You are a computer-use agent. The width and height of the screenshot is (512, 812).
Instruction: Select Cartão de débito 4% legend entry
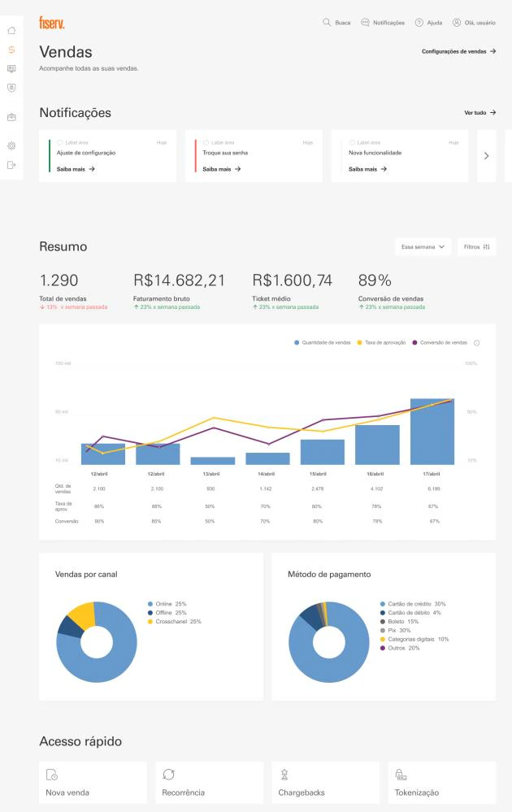pos(410,613)
